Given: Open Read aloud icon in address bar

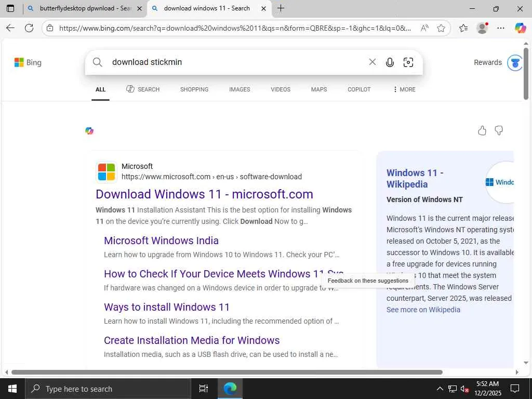Looking at the screenshot, I should pyautogui.click(x=424, y=28).
